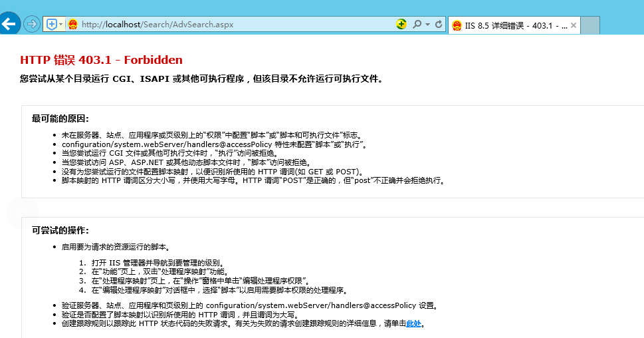Click the 启用要为请求的资源运行的脚本 bullet
The width and height of the screenshot is (644, 338).
[x=116, y=247]
